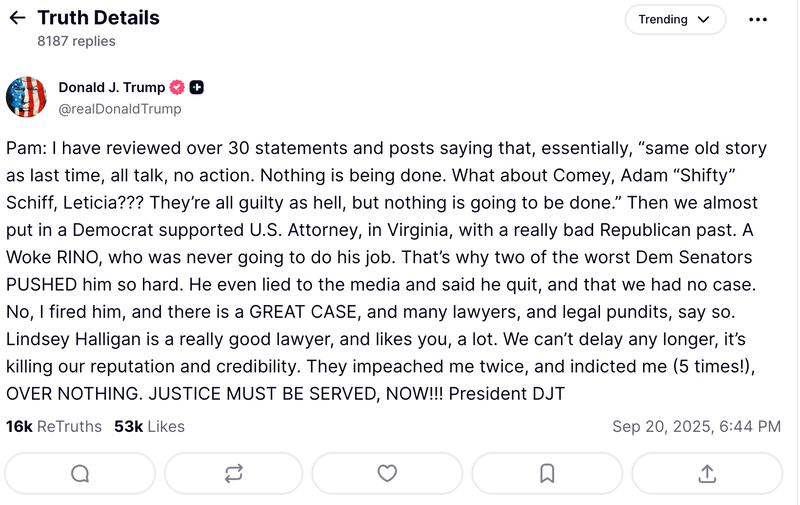View the 16k ReTruths list

[54, 426]
